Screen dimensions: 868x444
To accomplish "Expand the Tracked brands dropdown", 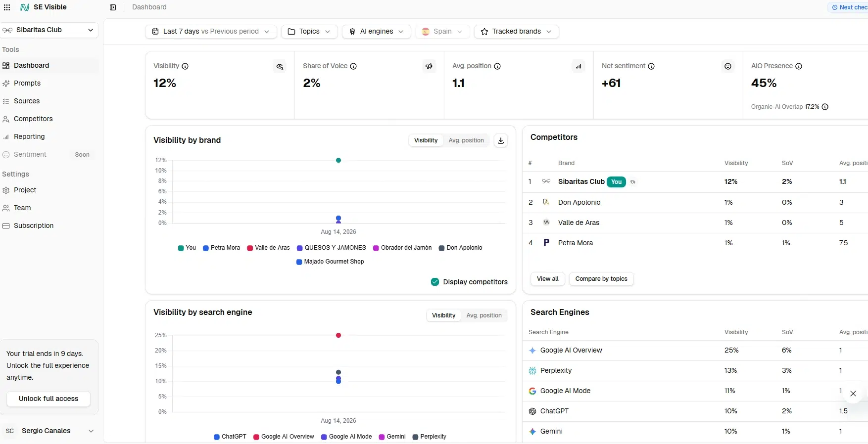I will (517, 32).
